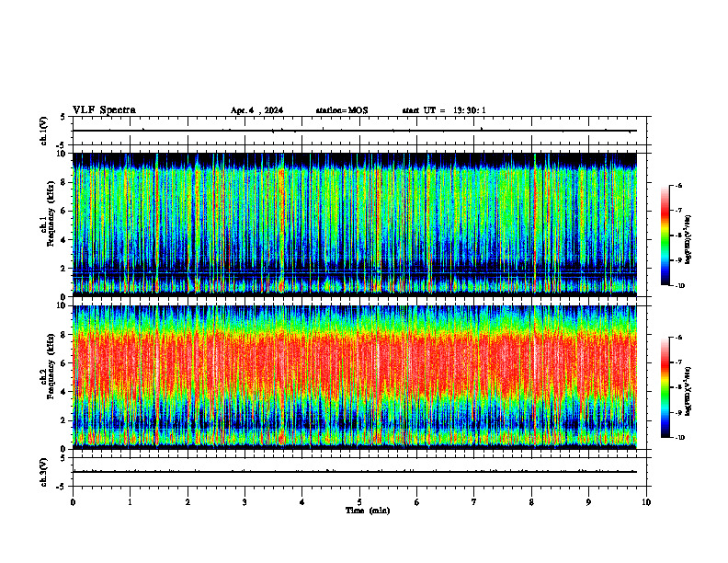728x563 pixels.
Task: Click the ch.2 color bar "-10" label
Action: tap(680, 438)
